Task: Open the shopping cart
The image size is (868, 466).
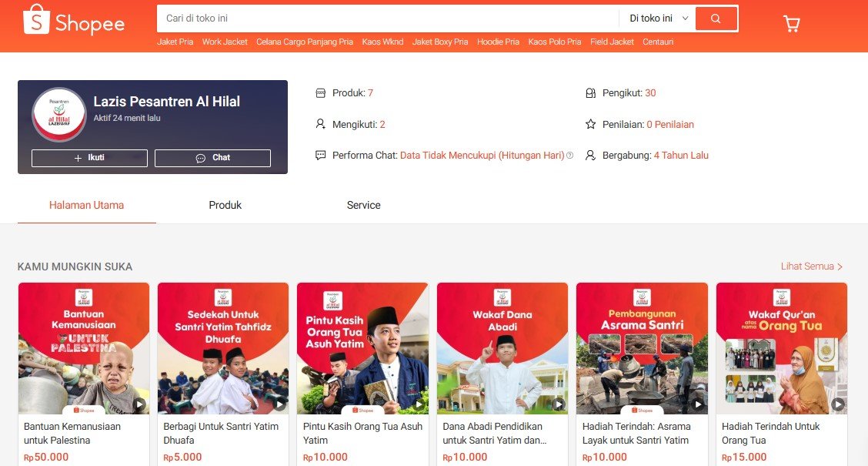Action: pyautogui.click(x=791, y=24)
